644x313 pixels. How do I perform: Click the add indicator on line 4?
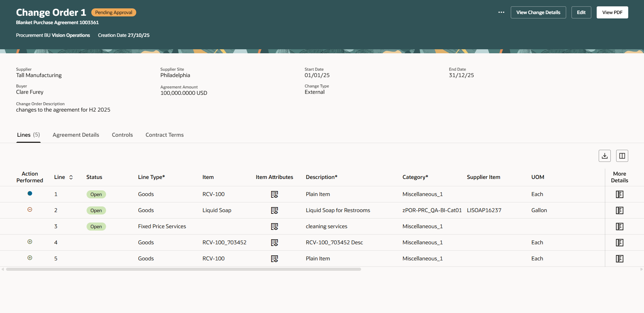(30, 242)
